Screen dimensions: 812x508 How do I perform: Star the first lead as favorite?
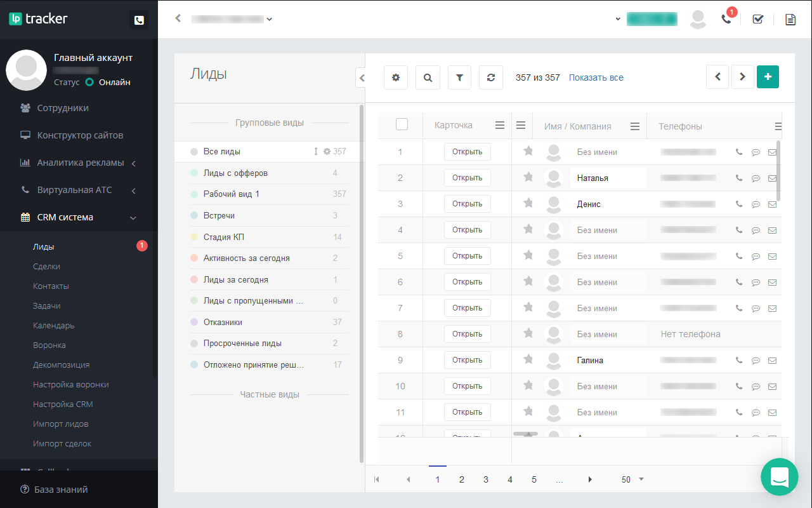(x=528, y=151)
